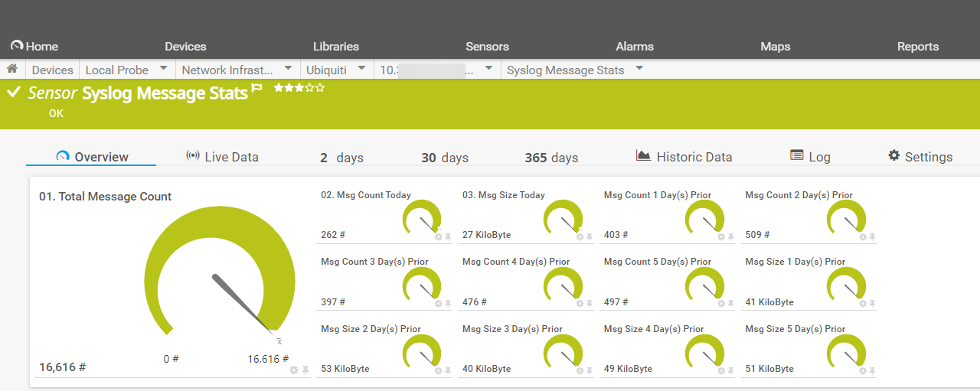980x391 pixels.
Task: Open the Ubiquiti breadcrumb dropdown arrow
Action: (x=361, y=69)
